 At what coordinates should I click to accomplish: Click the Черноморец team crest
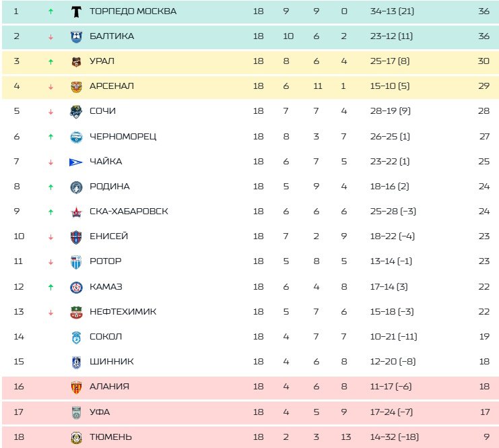(76, 137)
